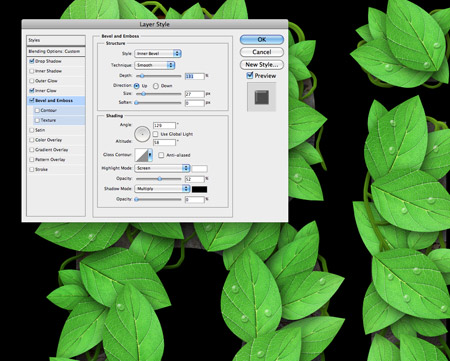450x361 pixels.
Task: Toggle the Preview checkbox
Action: tap(250, 75)
